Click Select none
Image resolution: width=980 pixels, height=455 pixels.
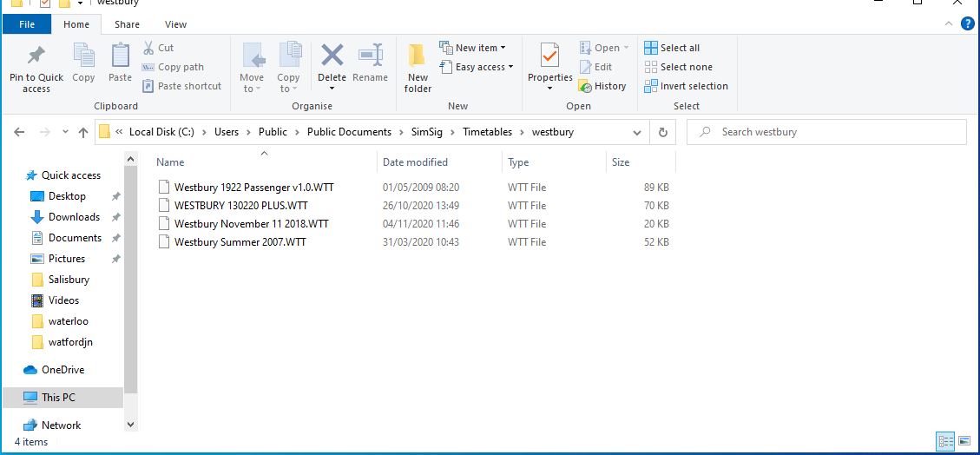[678, 67]
